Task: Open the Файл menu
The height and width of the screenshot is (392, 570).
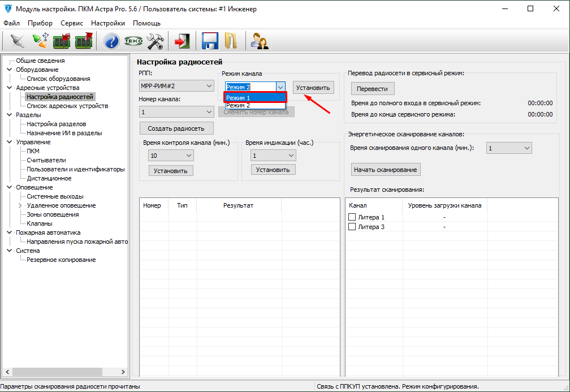Action: point(12,23)
